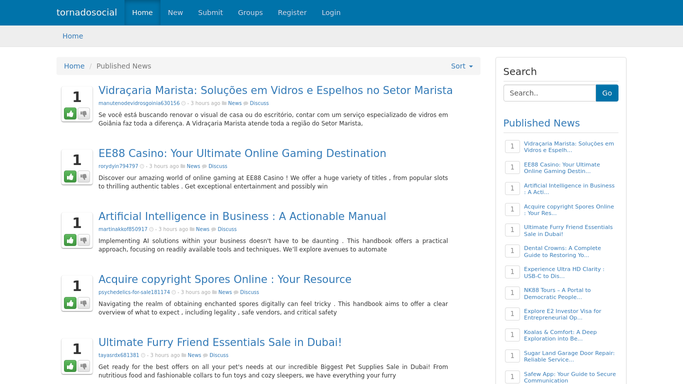
Task: Open the Groups menu item
Action: pos(250,13)
